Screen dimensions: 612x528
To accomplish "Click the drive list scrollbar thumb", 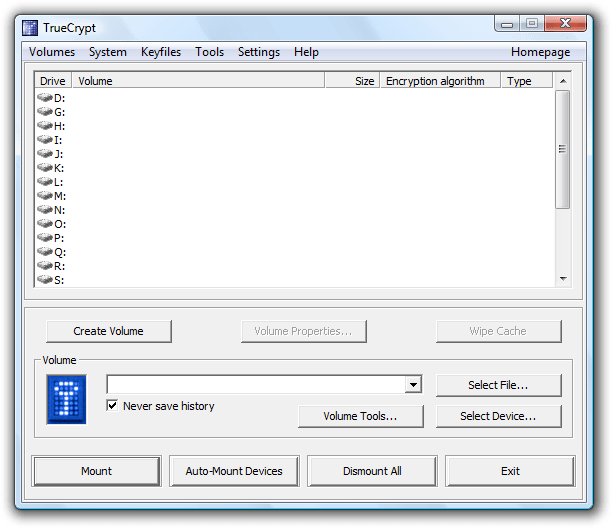I will click(x=562, y=149).
